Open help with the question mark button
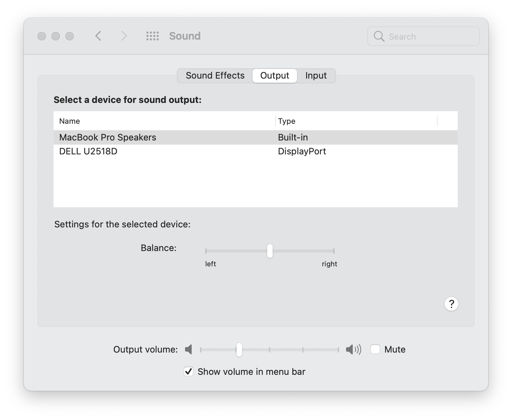512x420 pixels. point(451,304)
